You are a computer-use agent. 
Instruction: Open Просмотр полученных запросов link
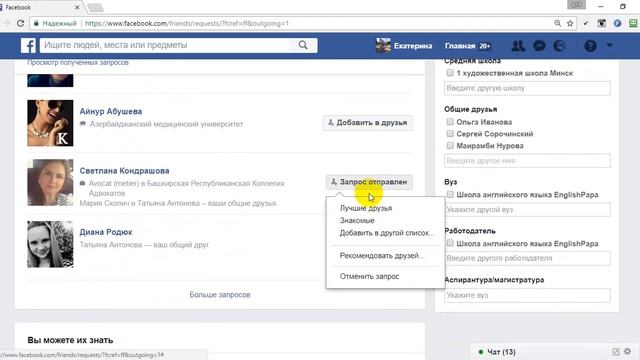click(x=78, y=62)
